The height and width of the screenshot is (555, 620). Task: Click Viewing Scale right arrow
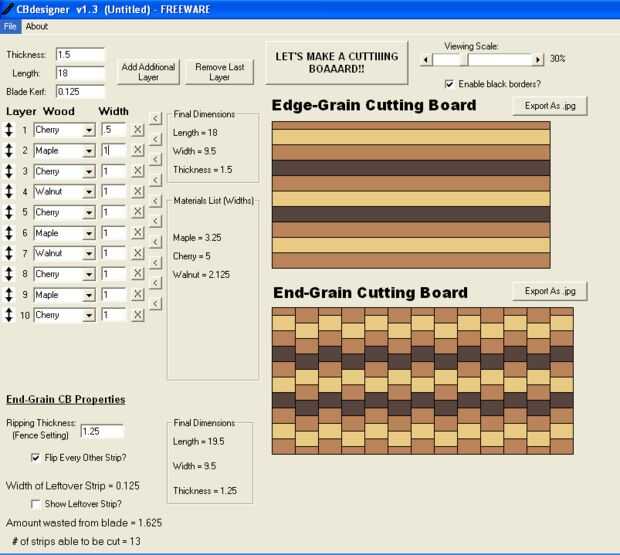pos(537,60)
